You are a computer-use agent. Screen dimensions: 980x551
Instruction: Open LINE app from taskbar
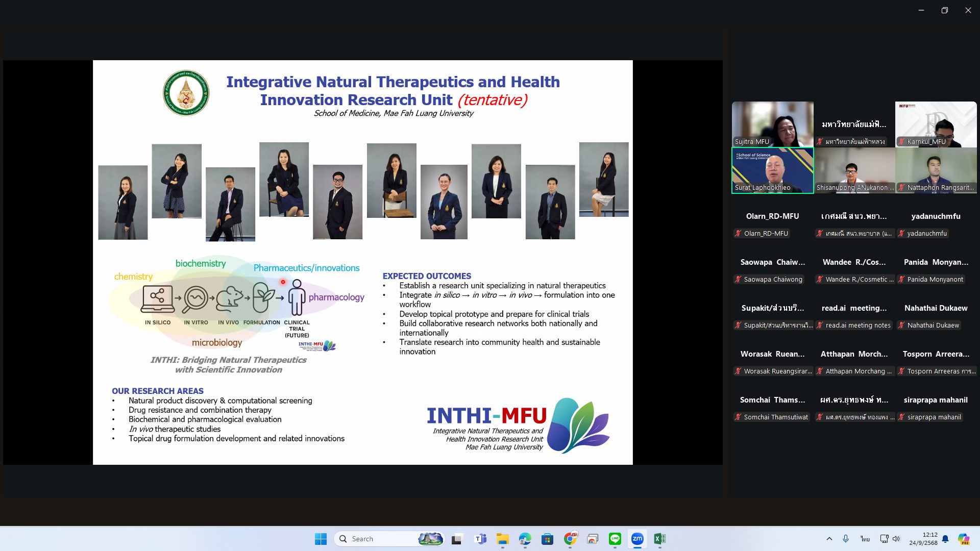click(x=615, y=539)
